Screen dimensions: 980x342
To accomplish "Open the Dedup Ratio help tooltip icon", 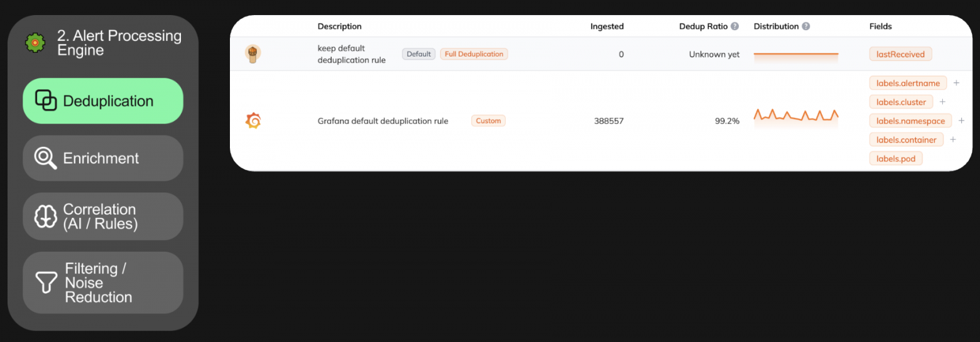I will tap(734, 26).
